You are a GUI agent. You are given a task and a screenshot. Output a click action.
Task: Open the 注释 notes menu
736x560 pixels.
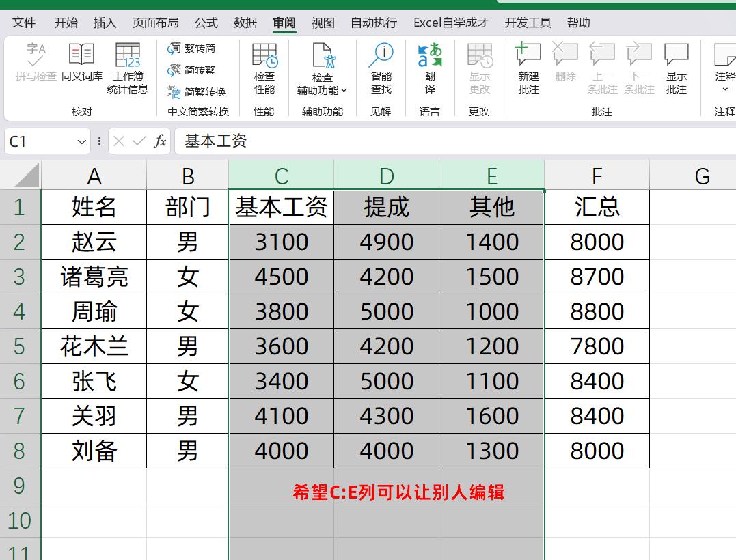coord(725,68)
